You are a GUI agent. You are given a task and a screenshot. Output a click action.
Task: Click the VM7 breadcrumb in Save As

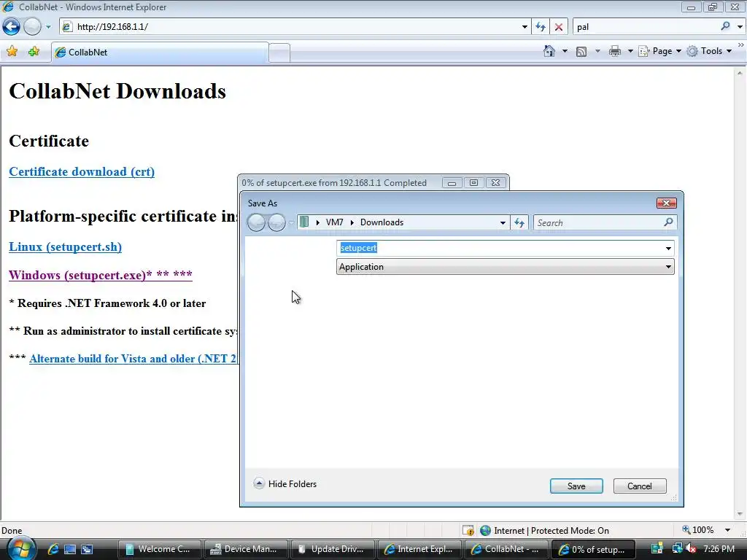(334, 222)
